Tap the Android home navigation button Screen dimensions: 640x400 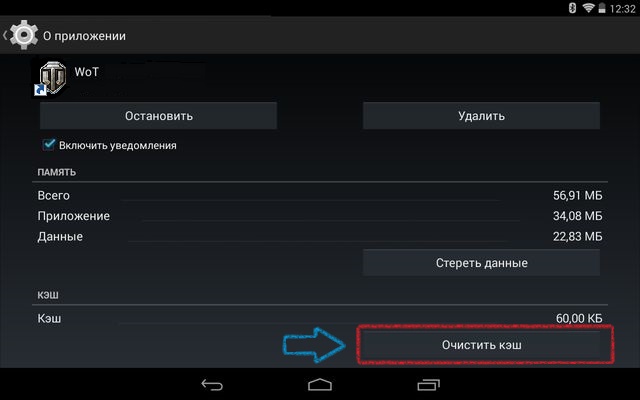coord(320,384)
